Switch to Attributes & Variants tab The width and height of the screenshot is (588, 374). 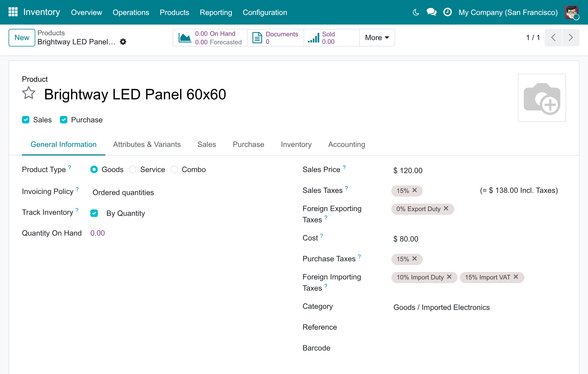[147, 144]
